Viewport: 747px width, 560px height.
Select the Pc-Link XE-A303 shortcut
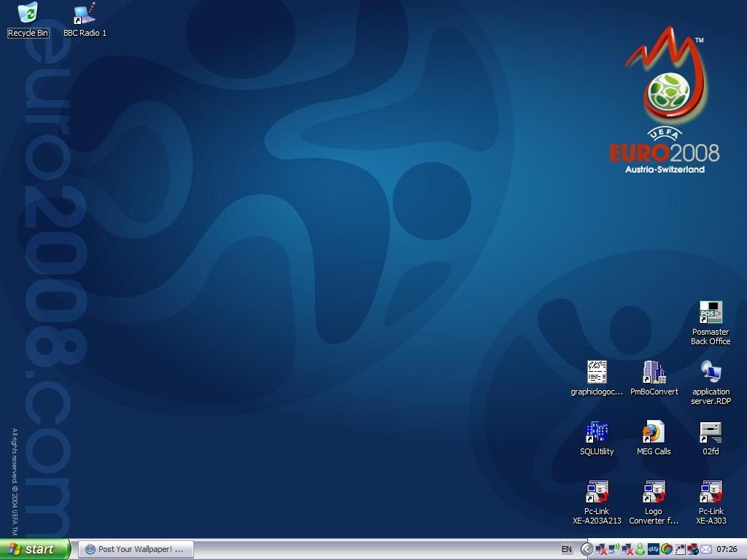click(x=711, y=503)
